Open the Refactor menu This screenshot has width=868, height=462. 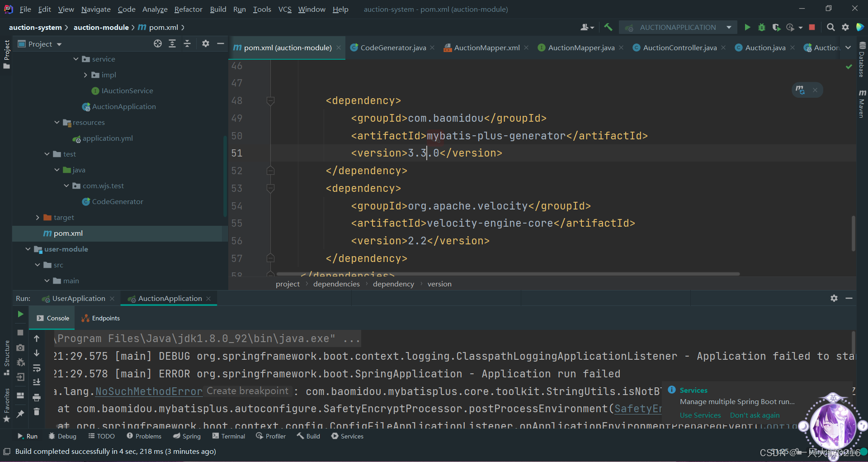click(188, 9)
